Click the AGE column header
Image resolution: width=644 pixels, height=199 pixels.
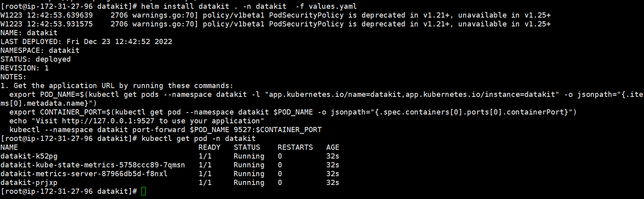(x=333, y=147)
